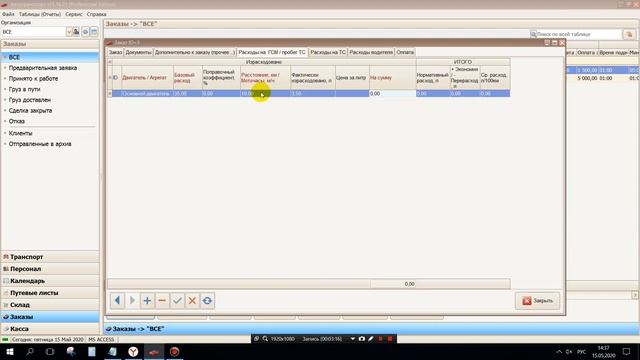The height and width of the screenshot is (360, 640).
Task: Open the Сервис menu
Action: (x=73, y=14)
